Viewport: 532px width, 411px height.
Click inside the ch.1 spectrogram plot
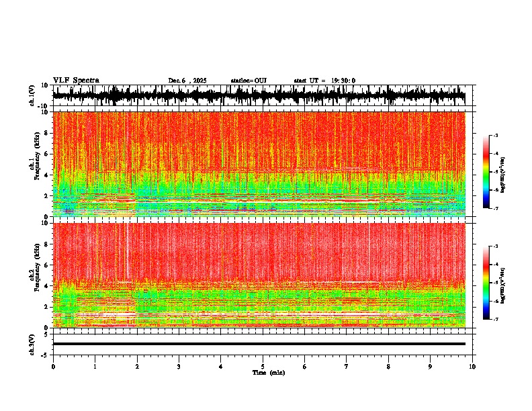(259, 164)
